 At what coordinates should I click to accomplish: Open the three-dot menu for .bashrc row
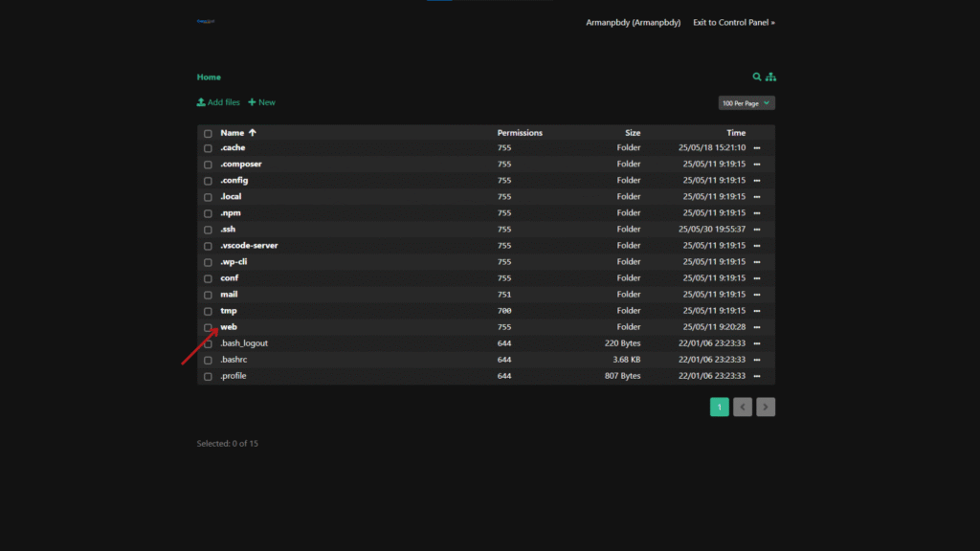757,360
